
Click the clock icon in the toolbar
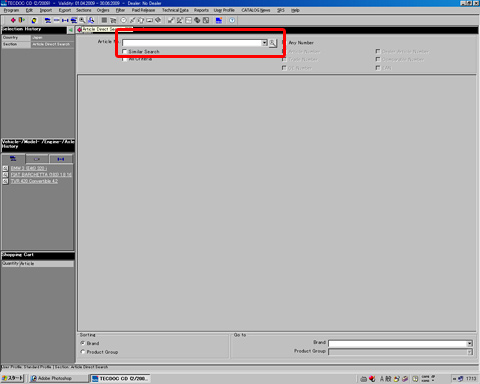click(123, 20)
